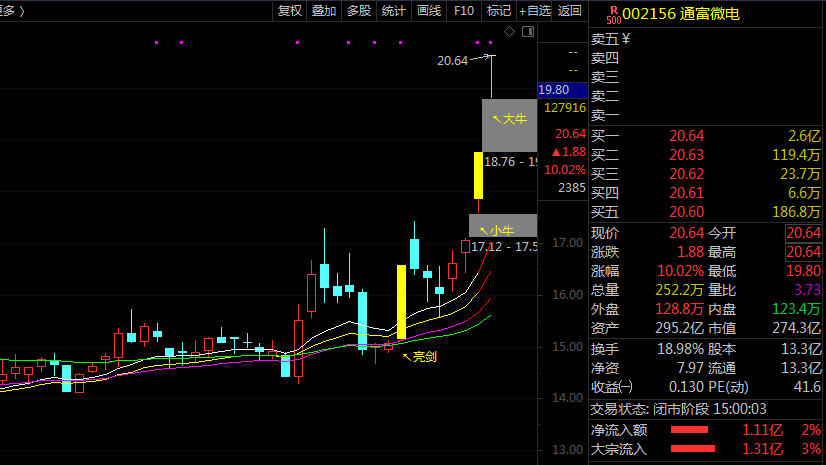Click the 交易状态 status line
This screenshot has height=465, width=826.
[678, 409]
